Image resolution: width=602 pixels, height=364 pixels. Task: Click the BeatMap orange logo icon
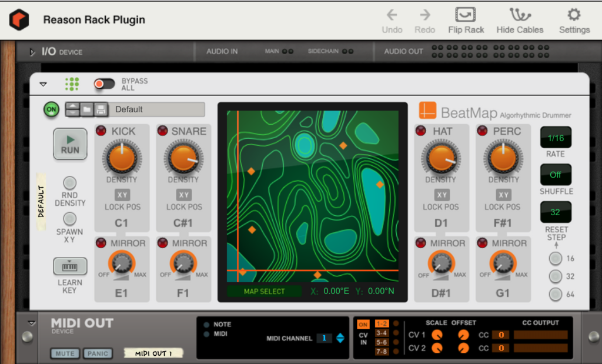427,110
